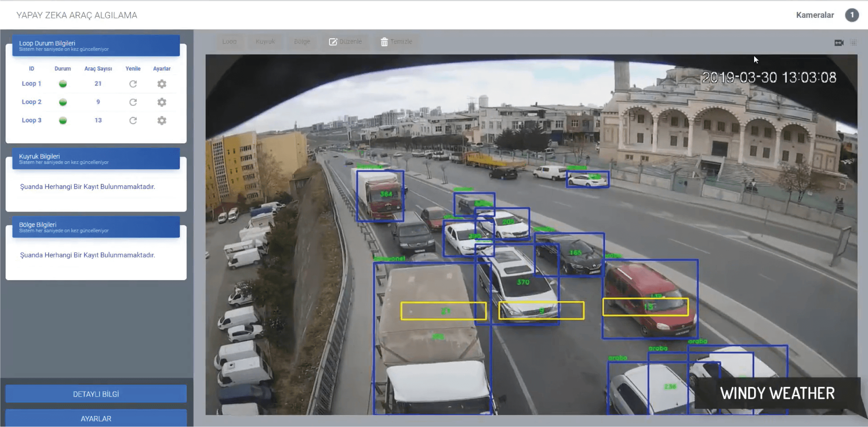Click the middle yellow loop zone labeled 9

pos(541,311)
